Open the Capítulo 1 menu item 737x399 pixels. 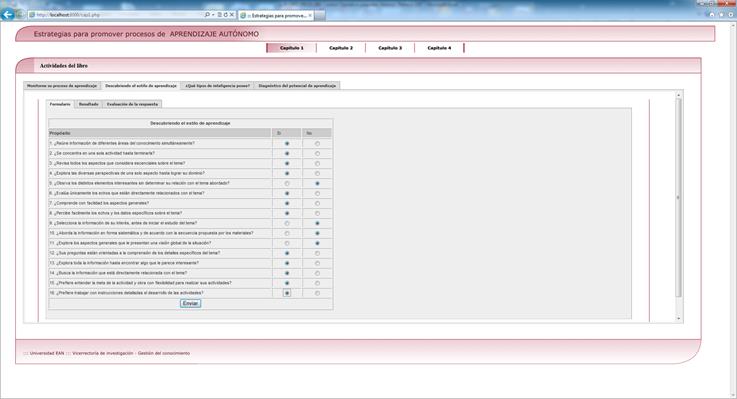(x=291, y=48)
